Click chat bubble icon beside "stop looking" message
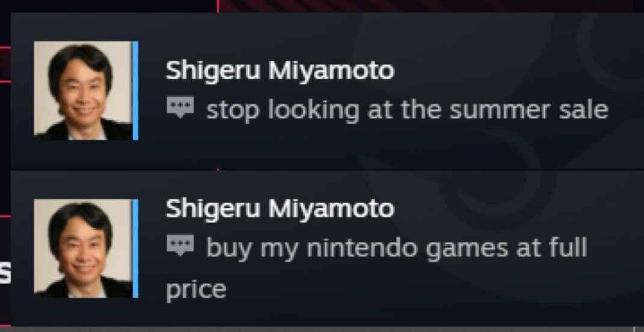Viewport: 644px width, 332px height. tap(180, 107)
